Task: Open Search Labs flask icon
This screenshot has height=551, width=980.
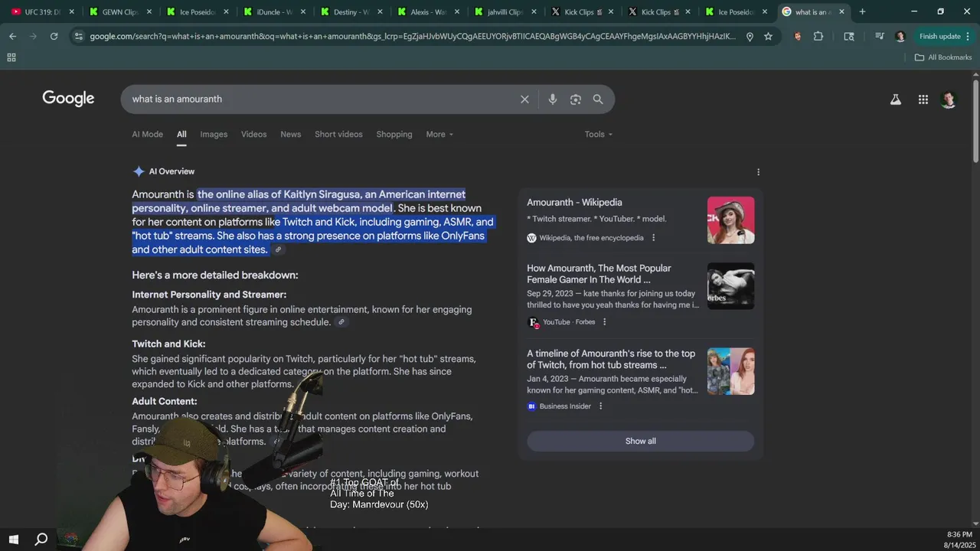Action: tap(895, 99)
